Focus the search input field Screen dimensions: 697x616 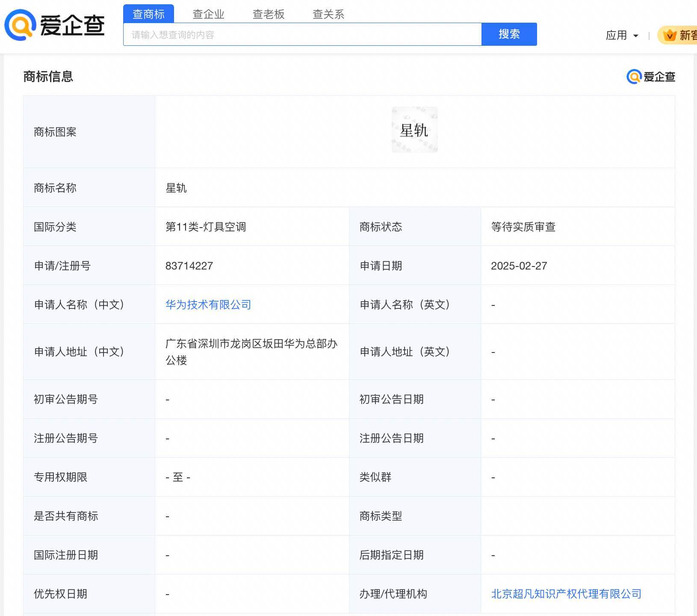302,35
